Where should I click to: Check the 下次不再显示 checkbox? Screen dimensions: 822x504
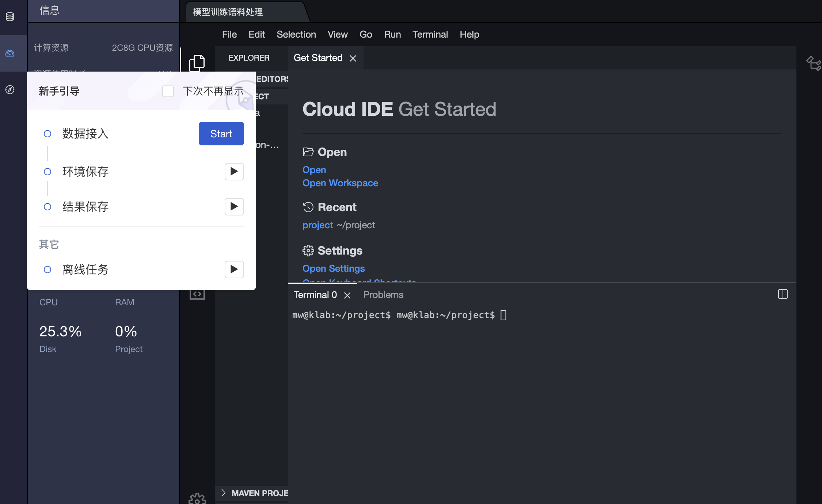(x=168, y=91)
